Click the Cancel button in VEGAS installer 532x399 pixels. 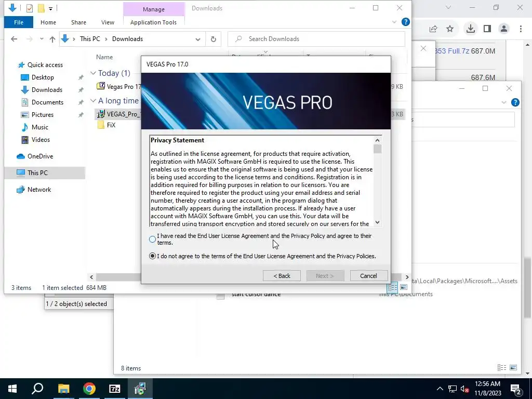coord(368,276)
